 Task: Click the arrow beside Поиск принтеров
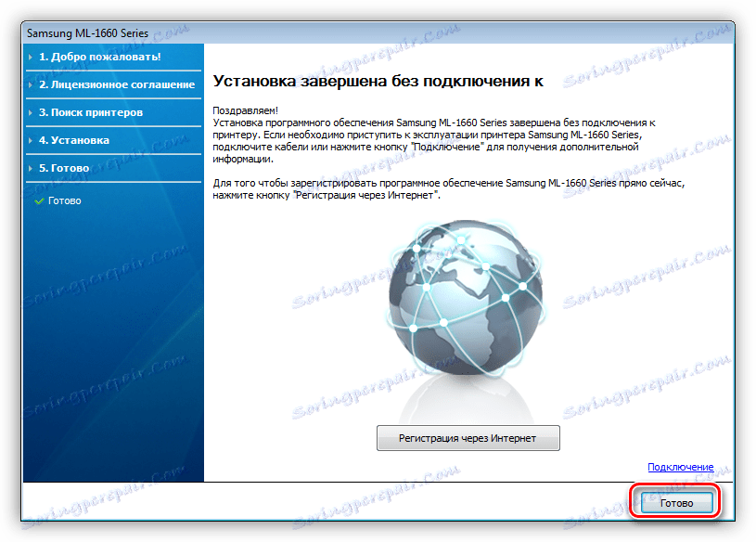31,113
